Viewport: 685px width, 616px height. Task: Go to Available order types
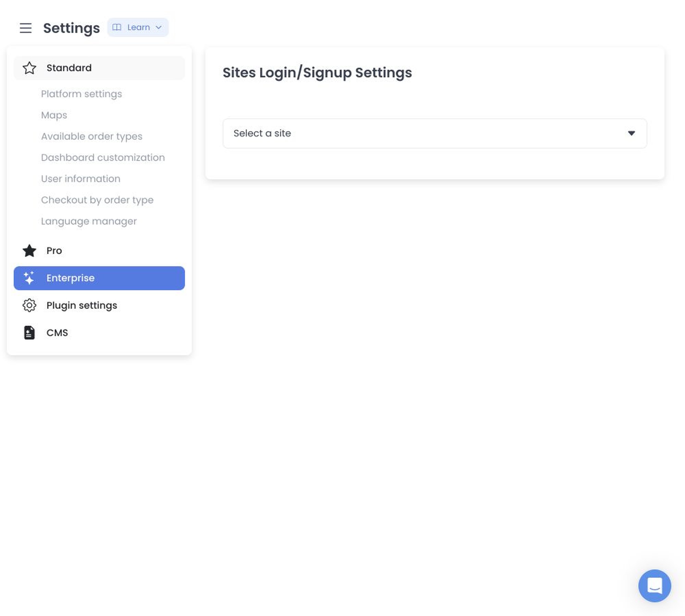click(92, 136)
